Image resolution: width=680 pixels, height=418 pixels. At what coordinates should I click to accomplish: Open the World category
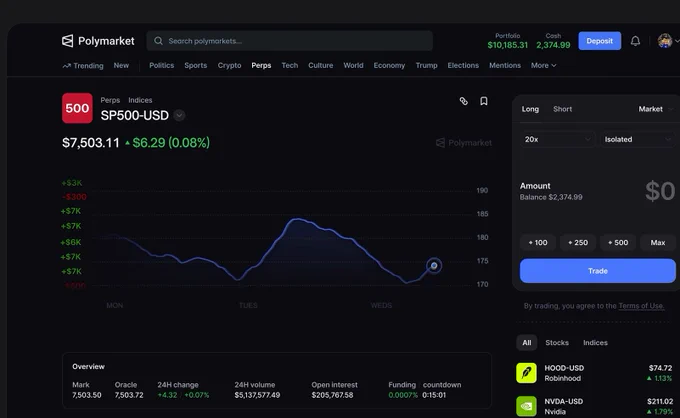(x=353, y=65)
